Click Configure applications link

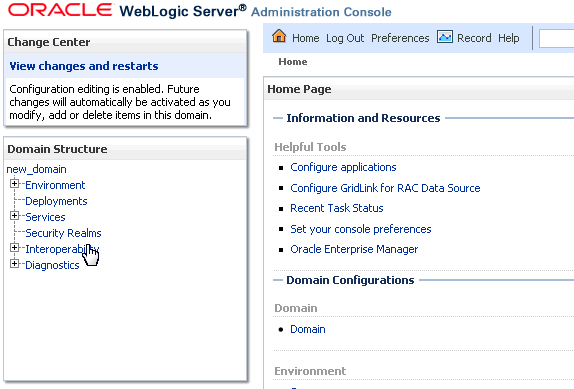pos(343,167)
